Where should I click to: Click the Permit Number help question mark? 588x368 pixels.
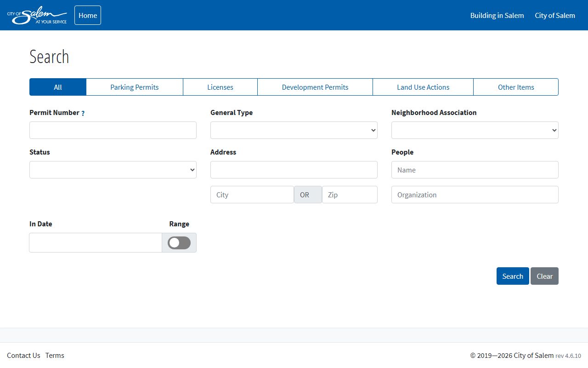pyautogui.click(x=83, y=113)
